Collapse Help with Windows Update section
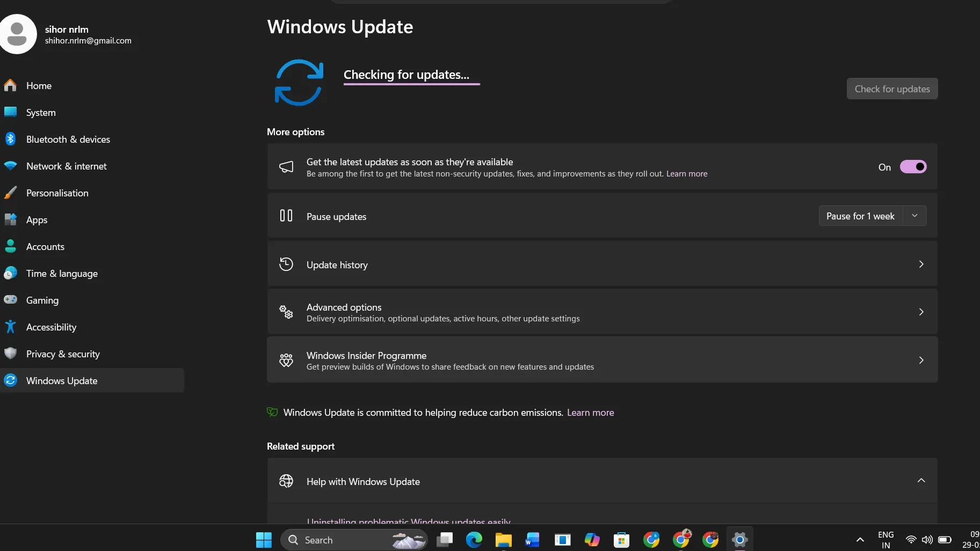The width and height of the screenshot is (980, 551). click(921, 481)
